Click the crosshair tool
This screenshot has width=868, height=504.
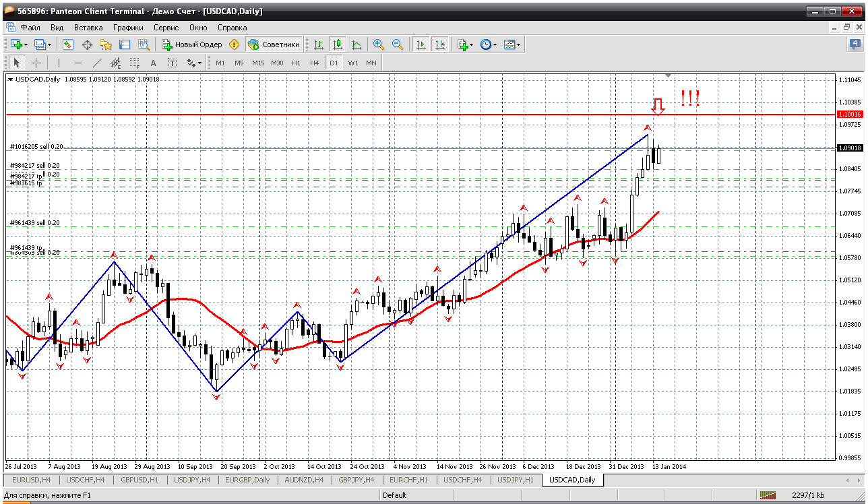(x=36, y=63)
